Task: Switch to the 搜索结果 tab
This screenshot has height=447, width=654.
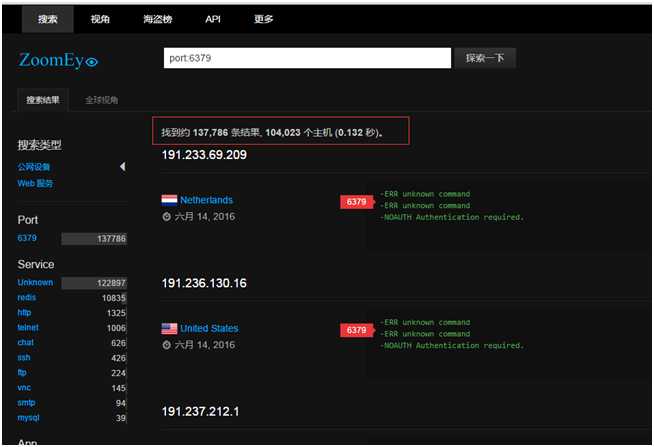Action: tap(43, 100)
